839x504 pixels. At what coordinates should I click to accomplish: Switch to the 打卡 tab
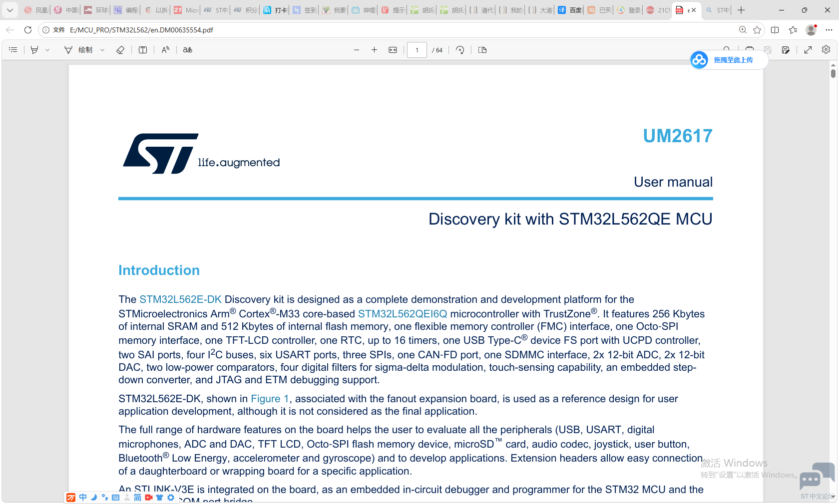(275, 10)
